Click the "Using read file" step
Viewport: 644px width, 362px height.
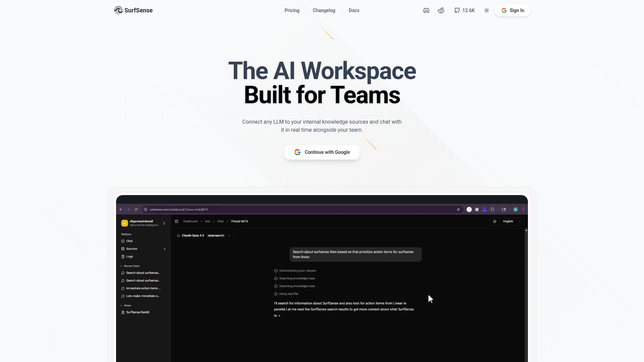click(x=288, y=294)
